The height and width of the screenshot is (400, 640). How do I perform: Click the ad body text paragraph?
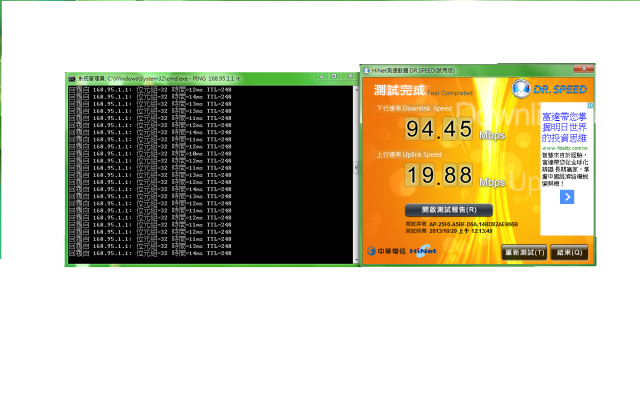tap(565, 169)
